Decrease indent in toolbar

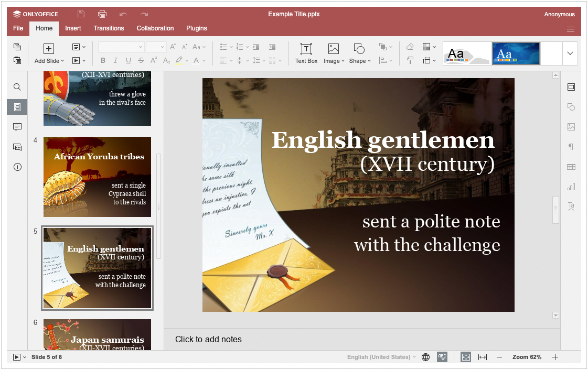click(256, 47)
